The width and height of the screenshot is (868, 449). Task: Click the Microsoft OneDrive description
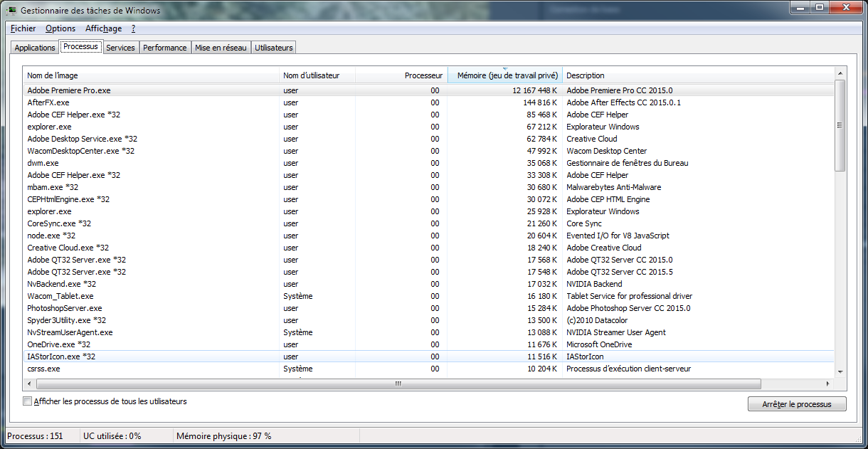coord(599,344)
